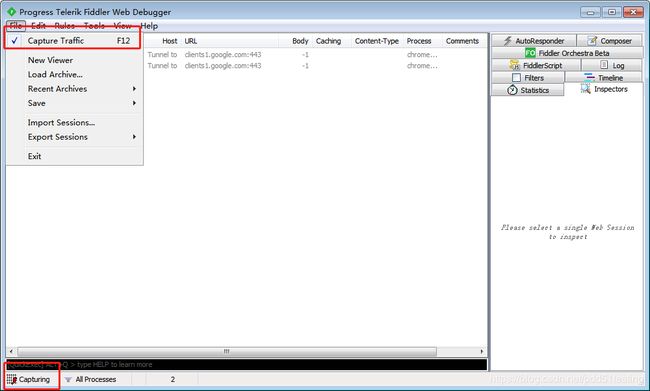Sort sessions by Caching column
Image resolution: width=650 pixels, height=391 pixels.
click(x=328, y=41)
